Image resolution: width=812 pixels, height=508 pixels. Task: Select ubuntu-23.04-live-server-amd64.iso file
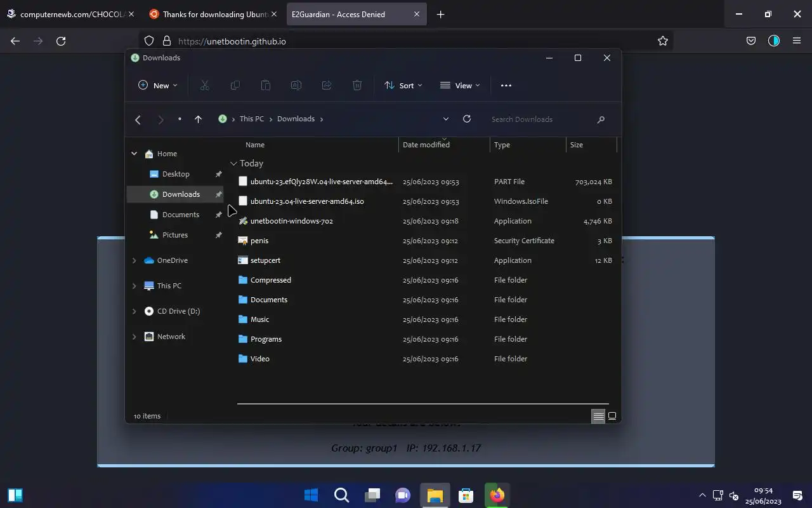pyautogui.click(x=307, y=201)
